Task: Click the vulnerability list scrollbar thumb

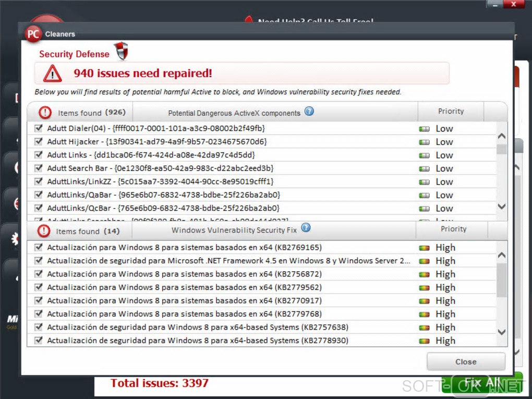Action: (501, 280)
